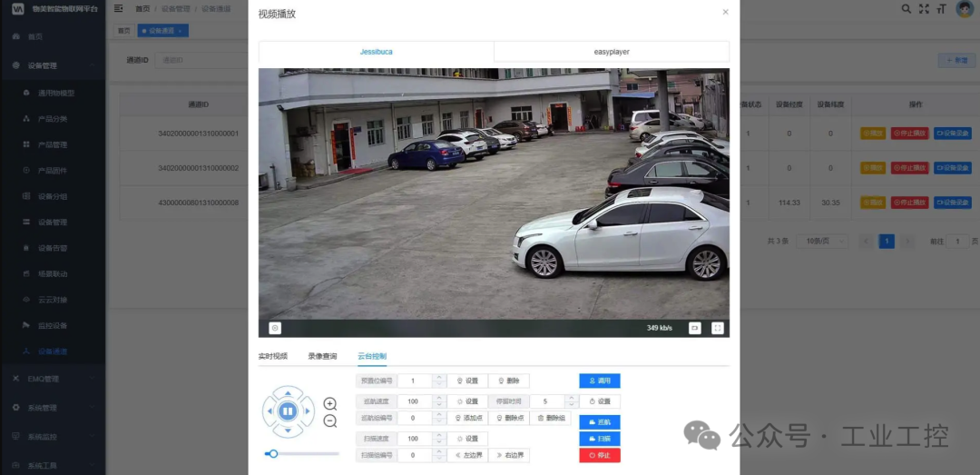The image size is (980, 475).
Task: Switch to the Jessibuca player tab
Action: click(377, 52)
